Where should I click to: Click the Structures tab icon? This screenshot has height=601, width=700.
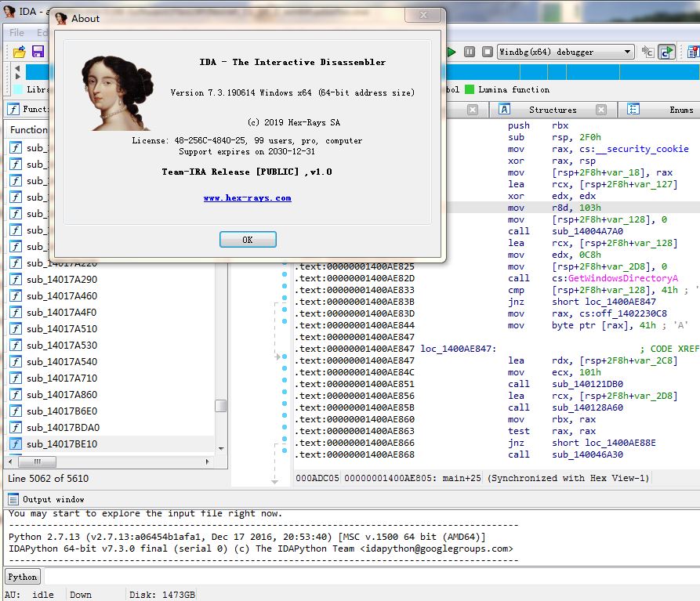505,110
